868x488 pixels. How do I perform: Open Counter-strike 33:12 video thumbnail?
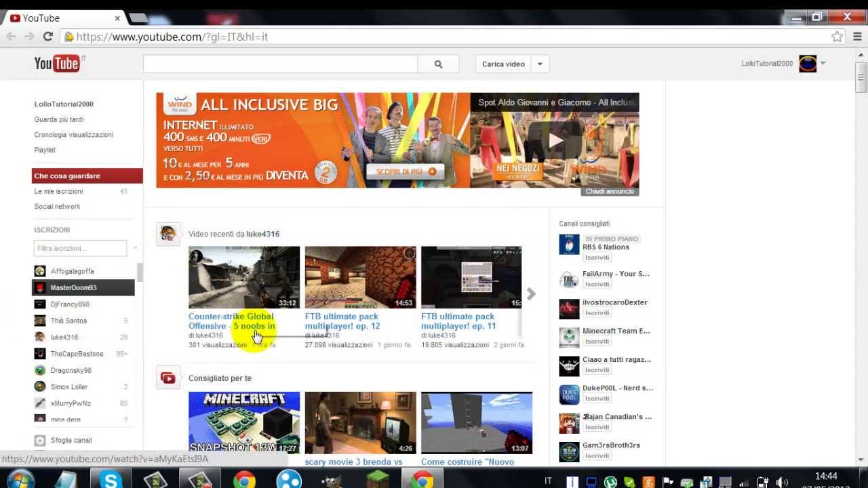[244, 277]
